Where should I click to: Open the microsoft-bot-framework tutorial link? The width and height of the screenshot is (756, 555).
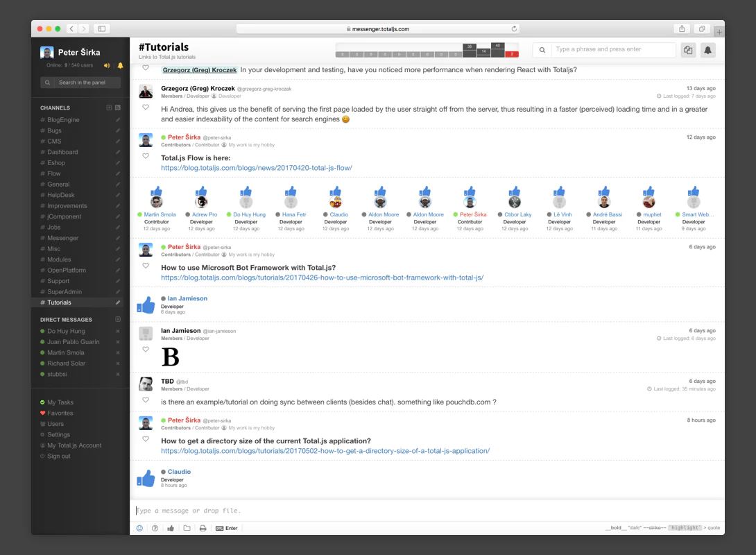[322, 277]
